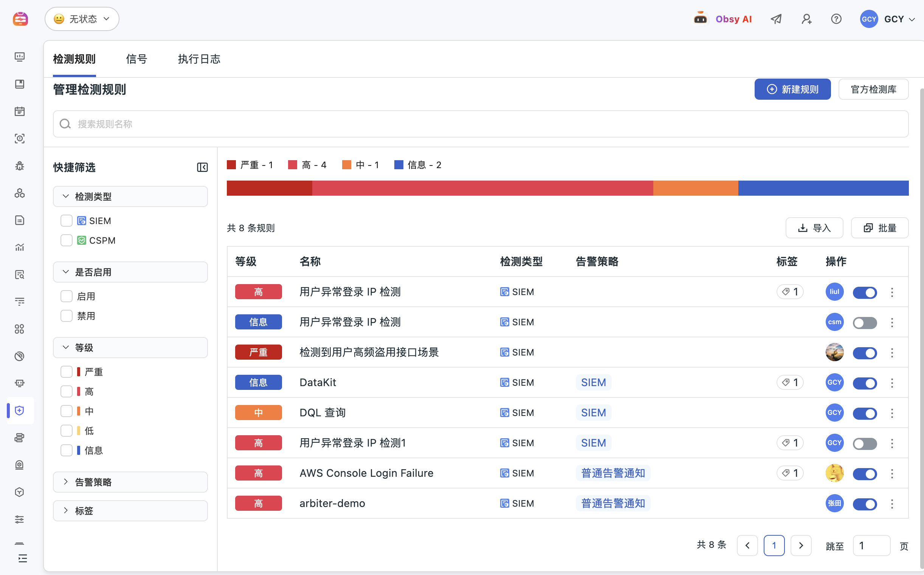Click the blue 信息 legend swatch
Viewport: 924px width, 575px height.
click(398, 165)
